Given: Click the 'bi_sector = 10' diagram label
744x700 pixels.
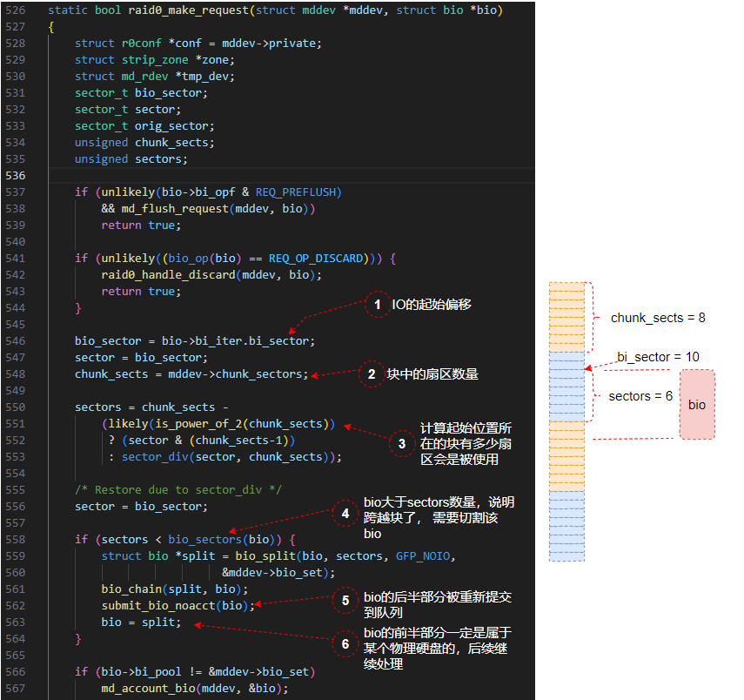Looking at the screenshot, I should [658, 357].
